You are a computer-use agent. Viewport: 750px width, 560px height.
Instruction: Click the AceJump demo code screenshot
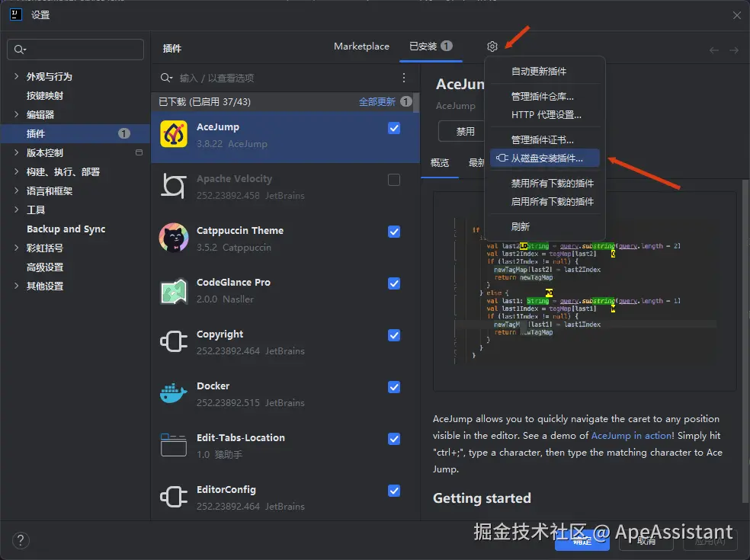click(x=585, y=291)
